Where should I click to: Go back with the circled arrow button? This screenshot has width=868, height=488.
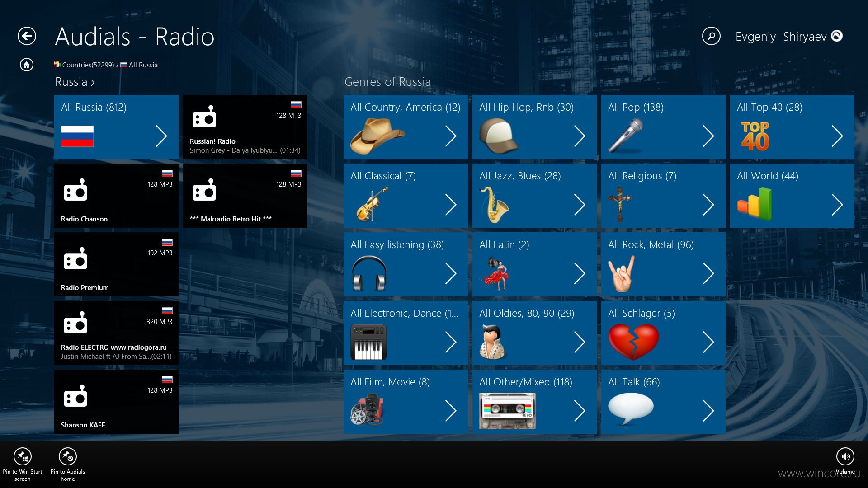point(27,36)
